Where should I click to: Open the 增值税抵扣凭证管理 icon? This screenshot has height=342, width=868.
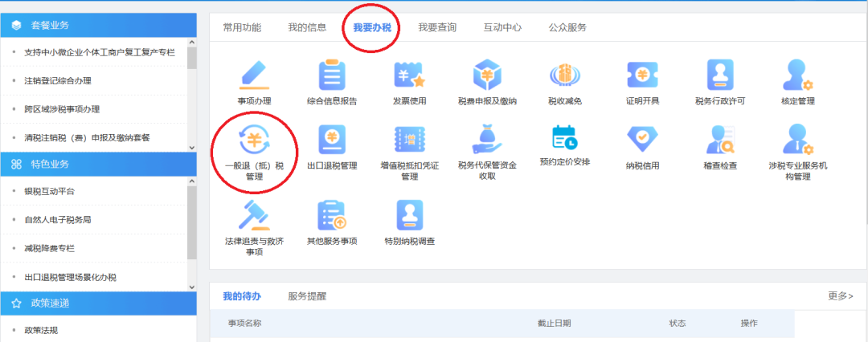[x=409, y=139]
